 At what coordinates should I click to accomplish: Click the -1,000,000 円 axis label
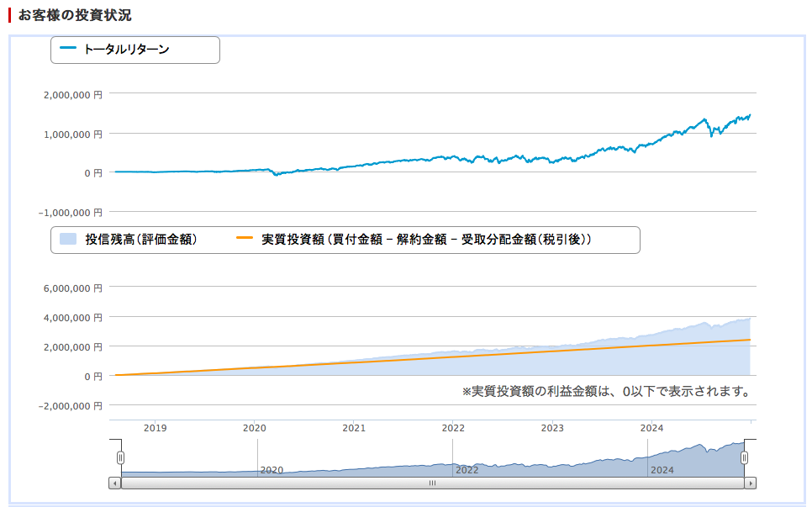point(71,213)
